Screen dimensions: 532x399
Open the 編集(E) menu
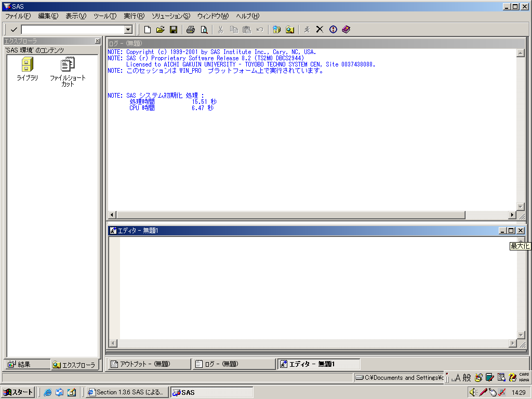pos(48,16)
